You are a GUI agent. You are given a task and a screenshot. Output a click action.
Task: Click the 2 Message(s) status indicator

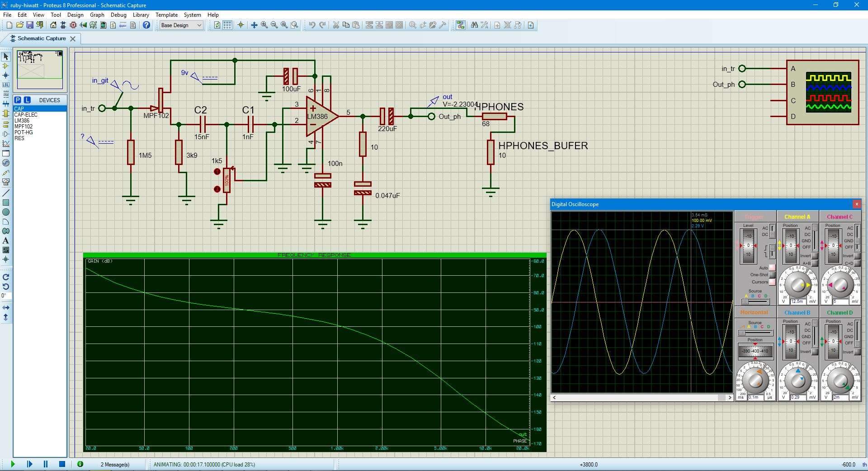[x=115, y=464]
